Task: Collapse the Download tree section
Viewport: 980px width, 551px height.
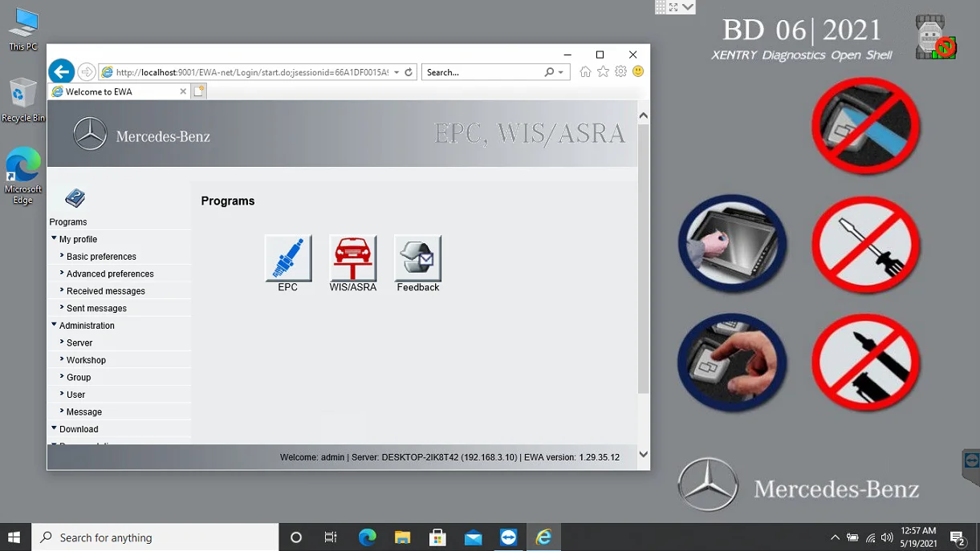Action: click(x=54, y=428)
